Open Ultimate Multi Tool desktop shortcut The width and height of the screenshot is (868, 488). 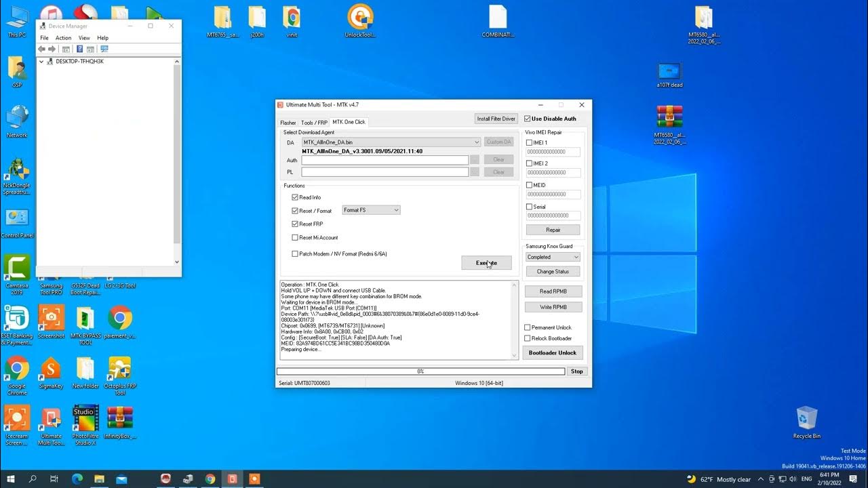[x=51, y=426]
